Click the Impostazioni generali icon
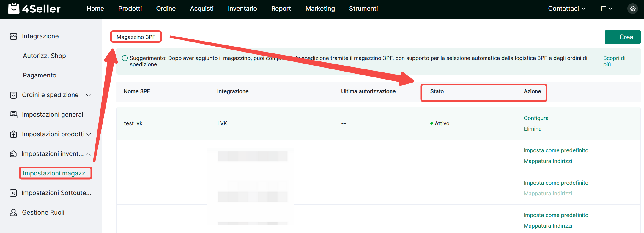 pos(14,115)
